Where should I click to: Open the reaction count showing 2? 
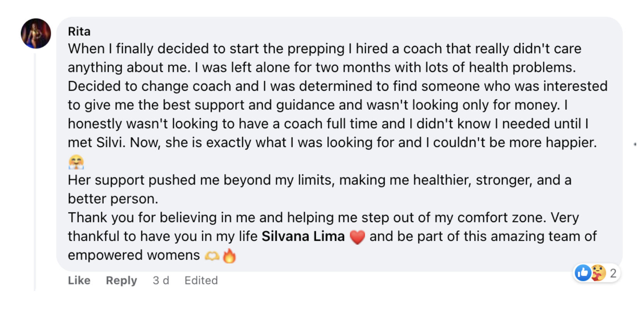pos(613,273)
